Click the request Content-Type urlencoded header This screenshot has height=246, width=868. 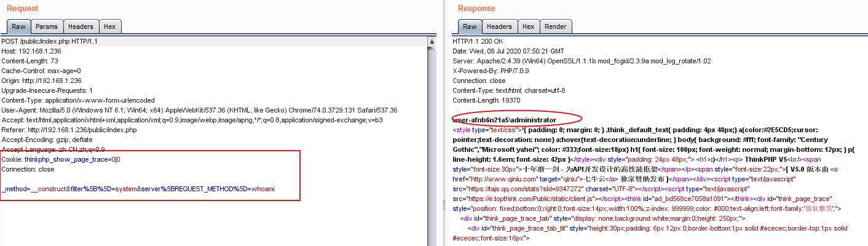point(78,100)
